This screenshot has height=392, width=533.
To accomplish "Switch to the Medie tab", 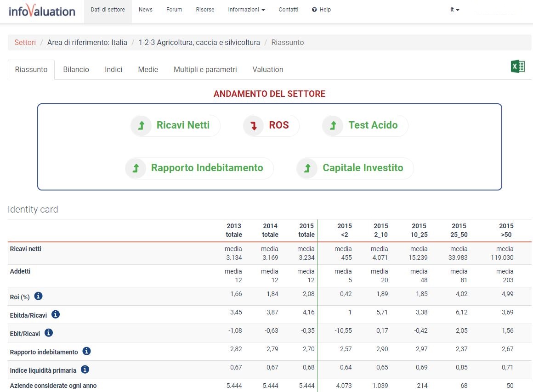I will point(148,70).
